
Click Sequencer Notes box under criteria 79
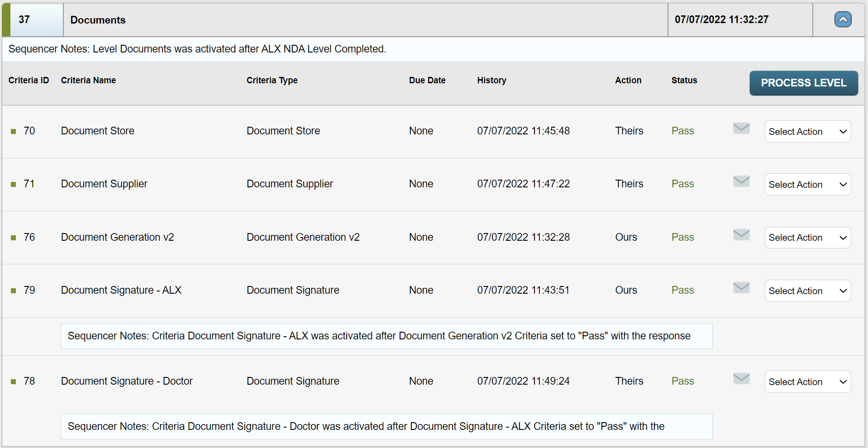386,336
